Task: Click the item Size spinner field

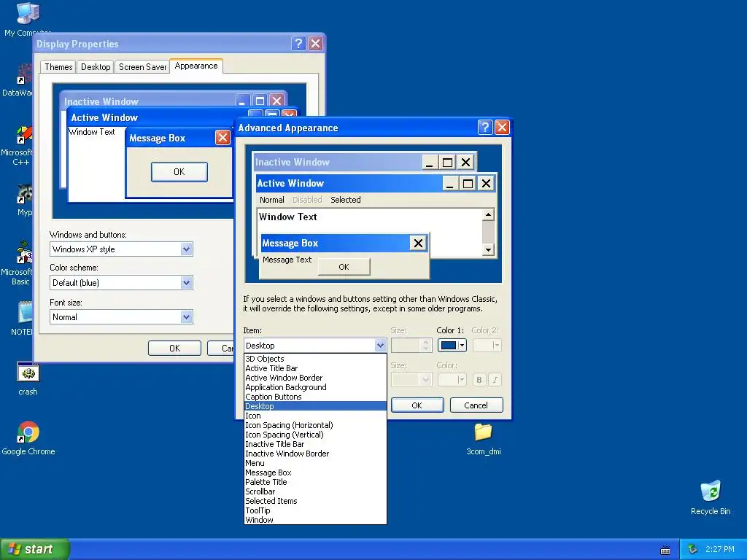Action: point(411,345)
